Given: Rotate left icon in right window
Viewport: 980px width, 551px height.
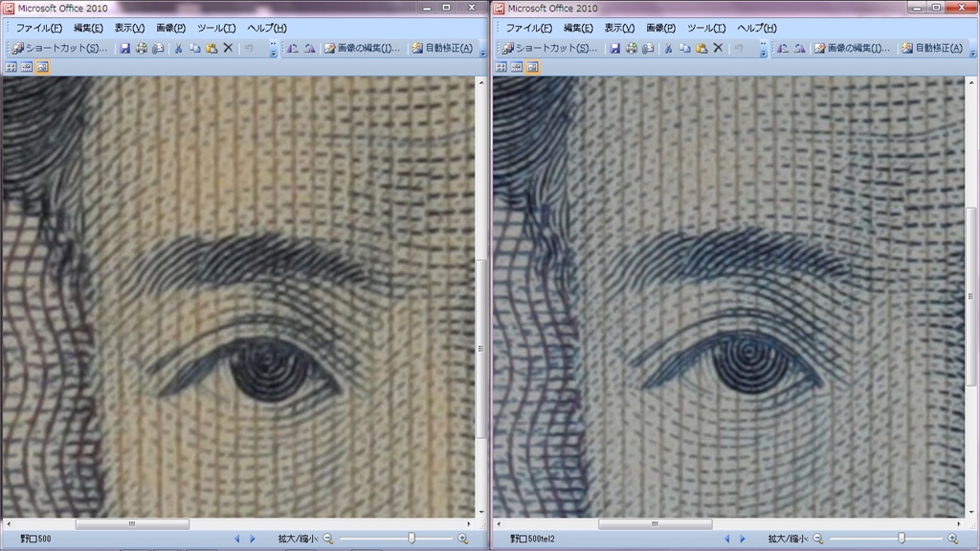Looking at the screenshot, I should point(783,48).
